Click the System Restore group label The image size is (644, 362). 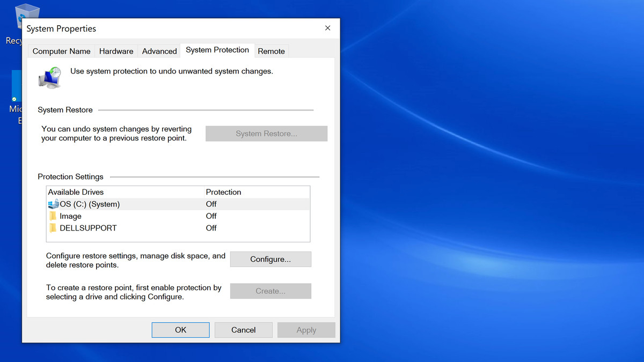point(65,109)
